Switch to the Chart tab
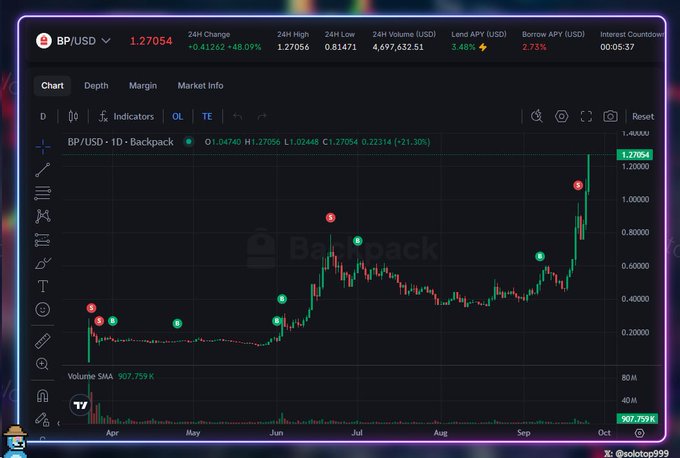The width and height of the screenshot is (680, 458). click(x=52, y=85)
